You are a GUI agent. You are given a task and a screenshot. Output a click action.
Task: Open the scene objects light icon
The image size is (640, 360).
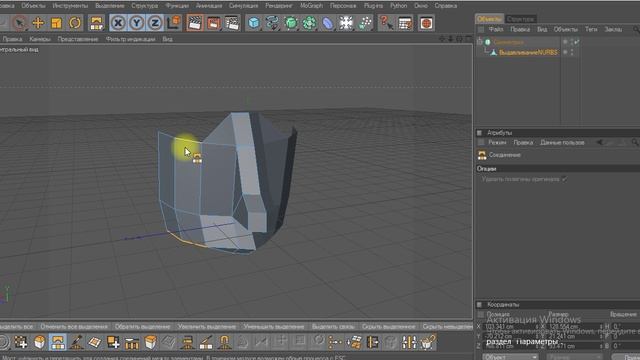346,23
